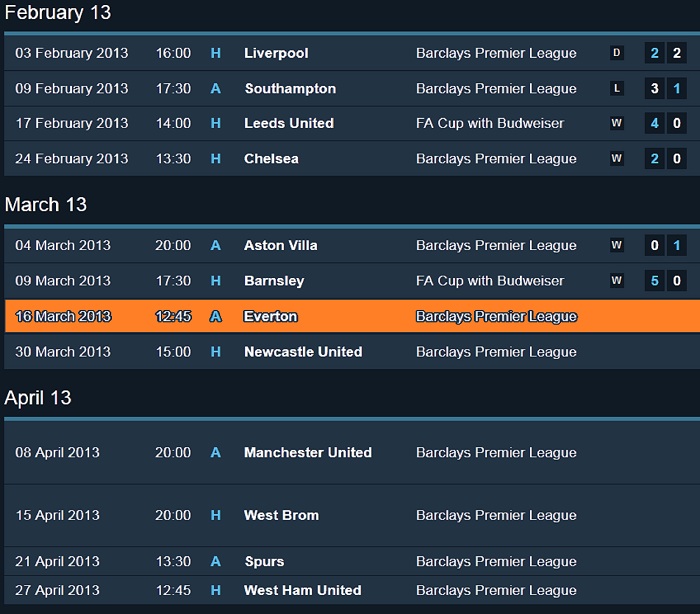This screenshot has height=614, width=700.
Task: Click the February 13 month heading
Action: (58, 13)
